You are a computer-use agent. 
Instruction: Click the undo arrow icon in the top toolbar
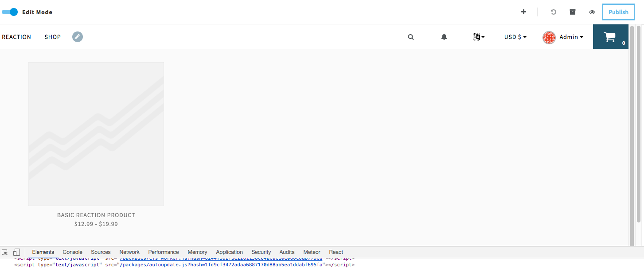click(x=553, y=12)
